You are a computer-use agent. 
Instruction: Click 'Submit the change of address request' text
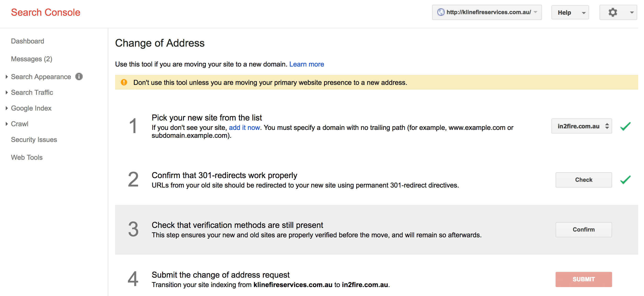pos(221,275)
